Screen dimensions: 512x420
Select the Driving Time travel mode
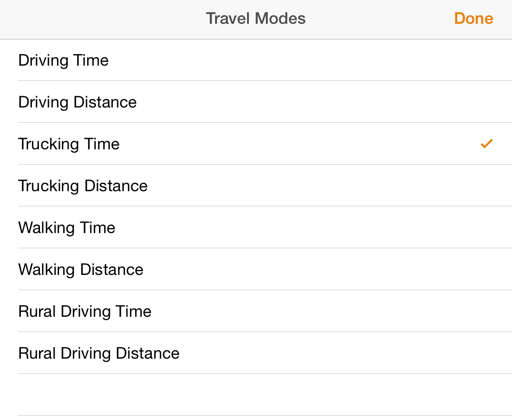pos(63,60)
